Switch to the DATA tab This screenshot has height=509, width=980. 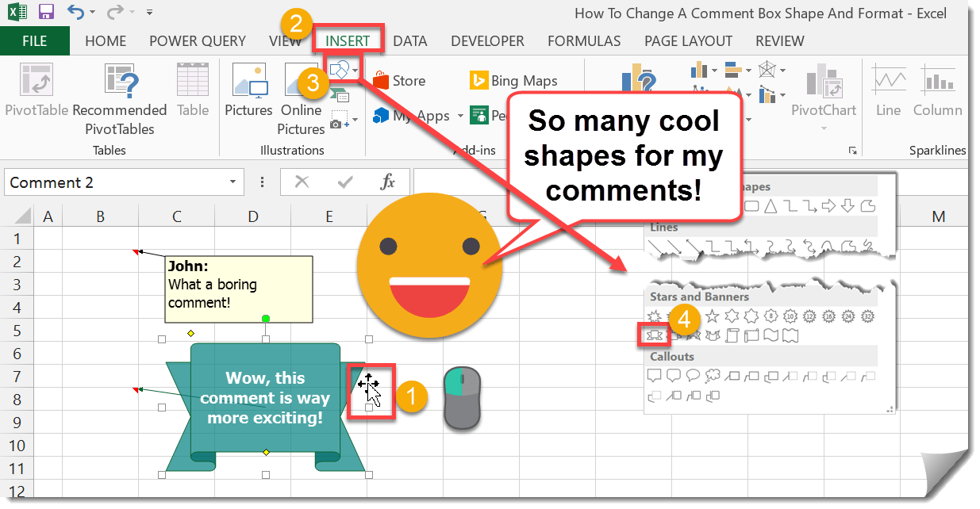click(410, 40)
